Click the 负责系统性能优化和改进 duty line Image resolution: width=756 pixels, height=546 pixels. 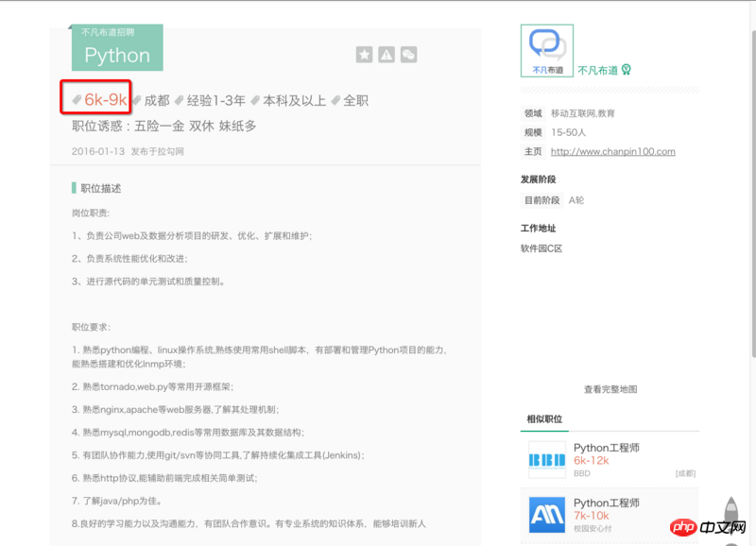coord(129,258)
